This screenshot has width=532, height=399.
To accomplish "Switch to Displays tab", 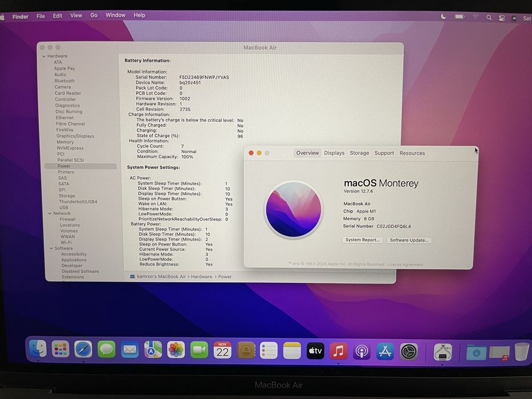I will (334, 153).
